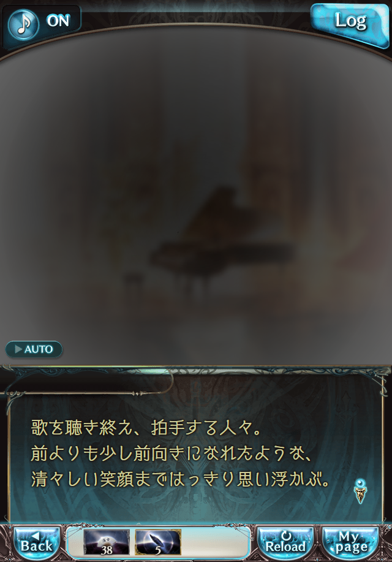This screenshot has width=392, height=562.
Task: Click the first dialogue line 歌を聴き終え
Action: click(x=146, y=428)
